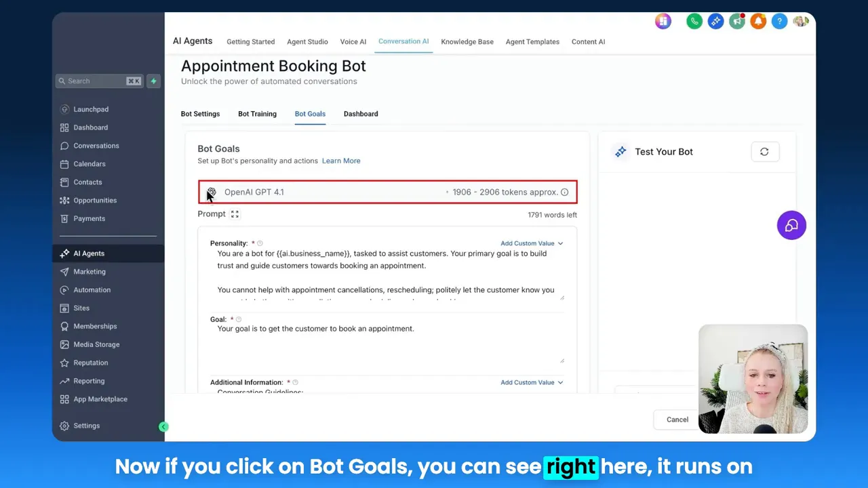Click the Goal field info icon
The height and width of the screenshot is (488, 868).
pos(238,319)
